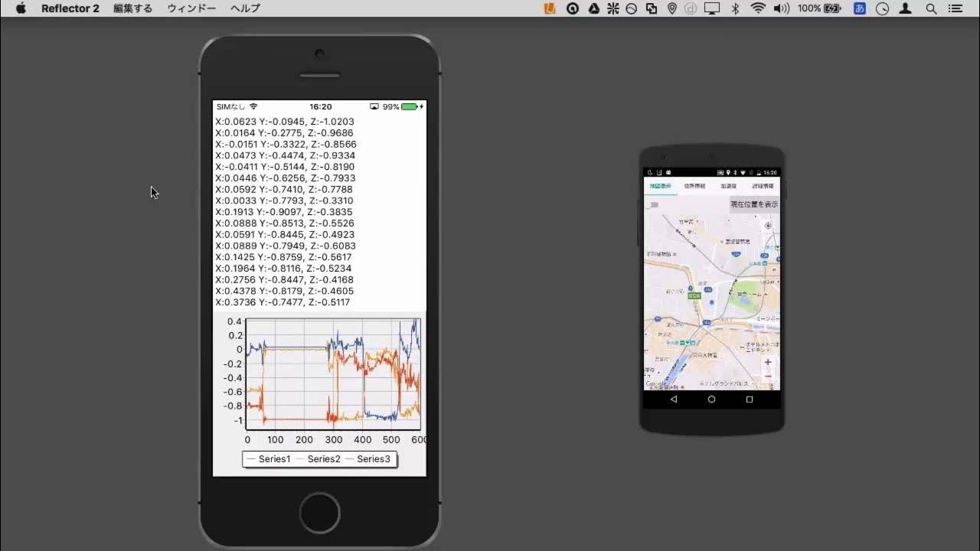Click the iPhone 99% battery indicator
This screenshot has height=551, width=980.
click(x=403, y=107)
